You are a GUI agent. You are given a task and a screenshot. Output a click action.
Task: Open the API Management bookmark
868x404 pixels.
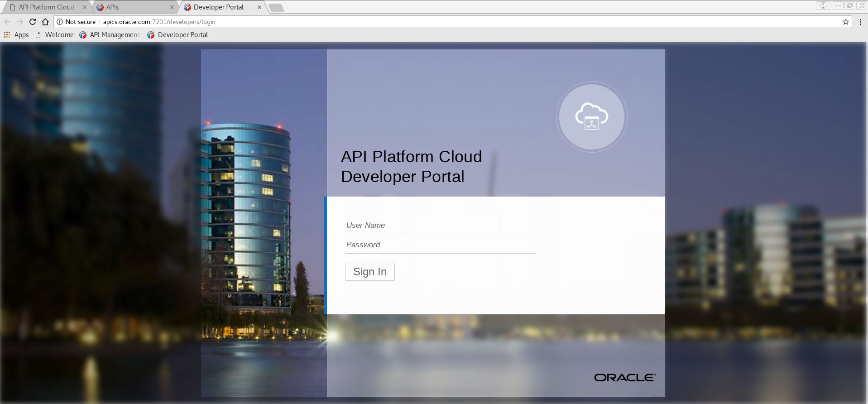click(109, 35)
